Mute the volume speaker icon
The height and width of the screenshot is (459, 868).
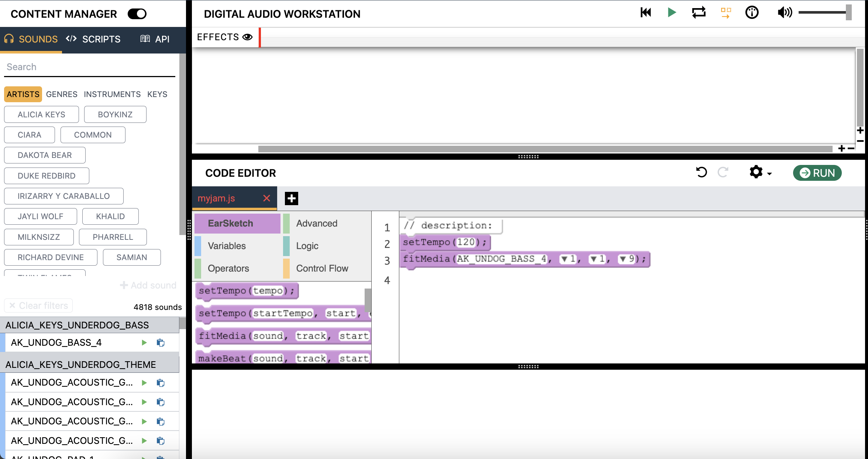point(784,13)
